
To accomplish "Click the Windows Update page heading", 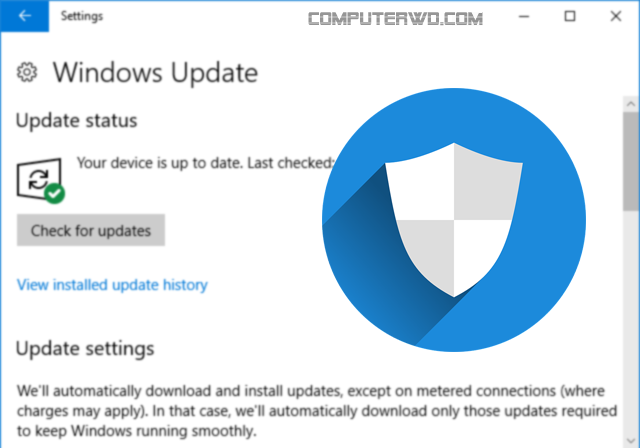I will [155, 73].
